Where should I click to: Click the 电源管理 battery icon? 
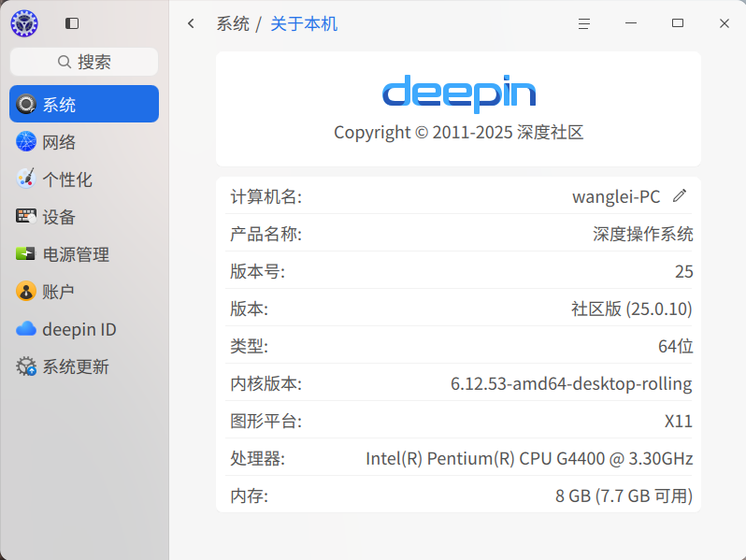(25, 254)
